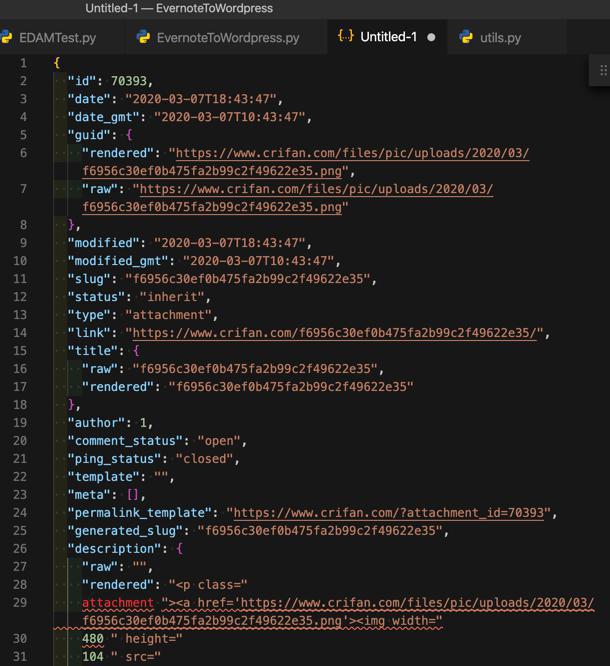610x666 pixels.
Task: Click the "inherit" status value
Action: click(172, 297)
